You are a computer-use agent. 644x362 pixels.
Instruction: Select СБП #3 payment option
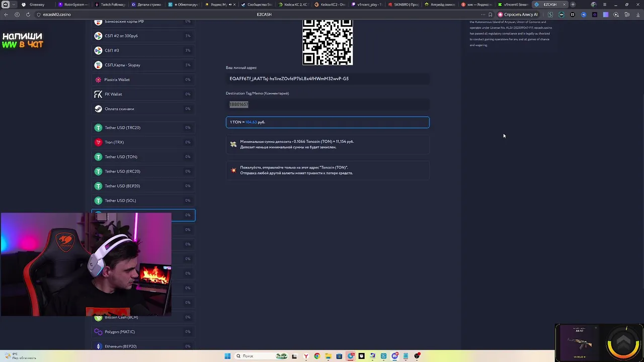coord(143,50)
